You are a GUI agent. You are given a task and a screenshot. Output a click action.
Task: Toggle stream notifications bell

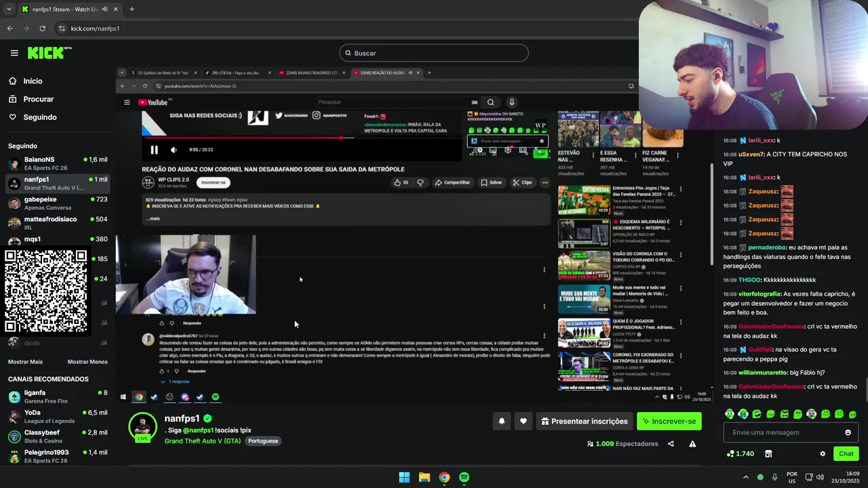point(502,422)
